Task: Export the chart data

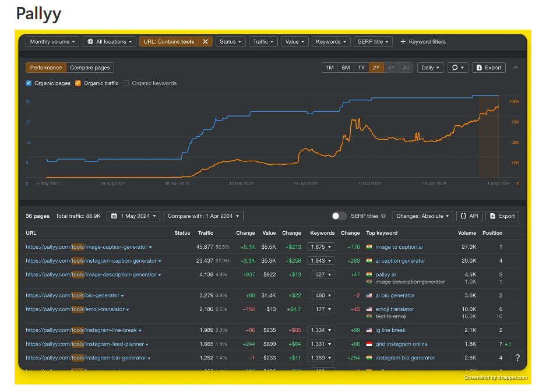Action: pos(488,68)
